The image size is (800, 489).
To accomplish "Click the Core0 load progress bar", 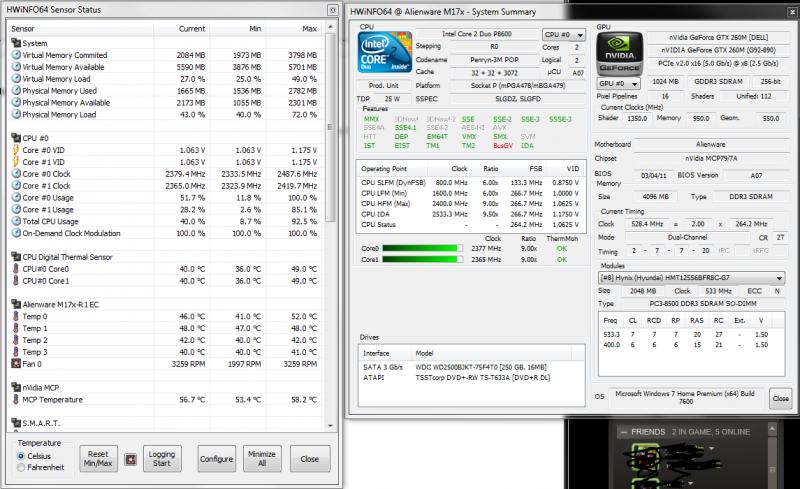I will pyautogui.click(x=422, y=249).
